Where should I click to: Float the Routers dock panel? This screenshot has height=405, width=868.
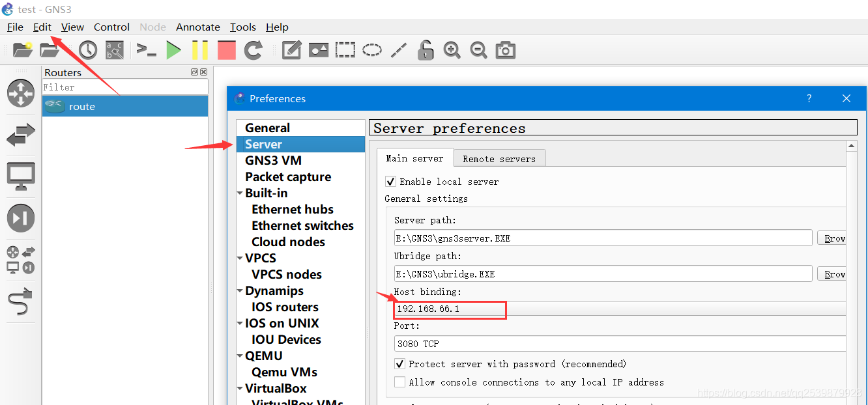click(x=194, y=72)
